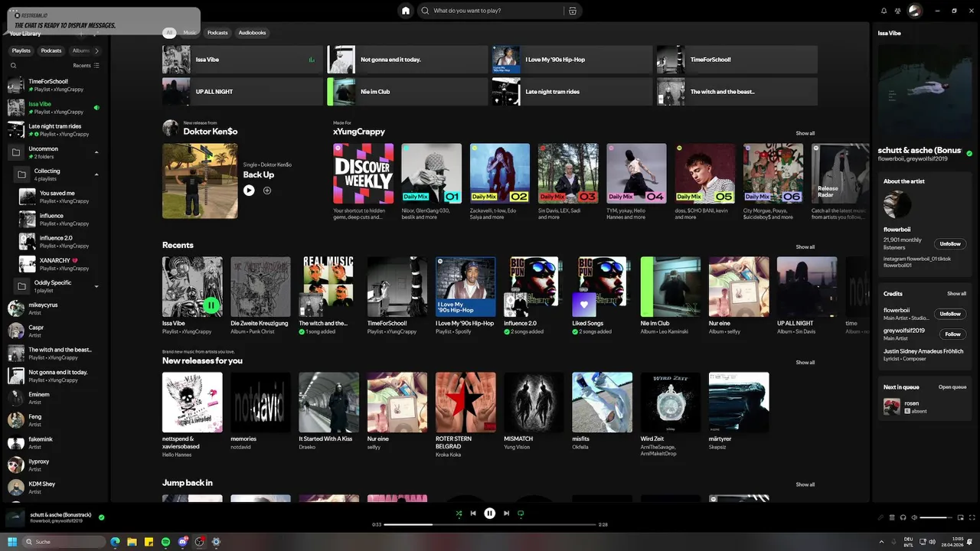Play the Back Up single
980x551 pixels.
(x=249, y=191)
